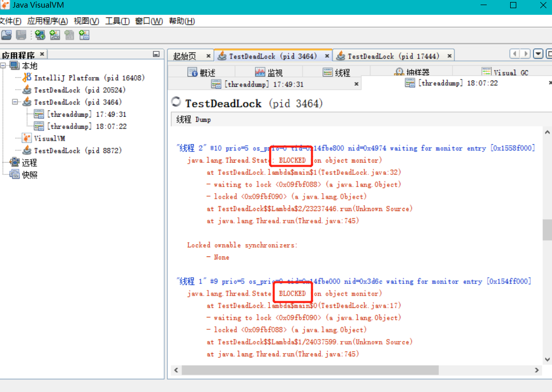Click the IntelliJ Platform icon in tree
Image resolution: width=552 pixels, height=392 pixels.
pyautogui.click(x=27, y=78)
